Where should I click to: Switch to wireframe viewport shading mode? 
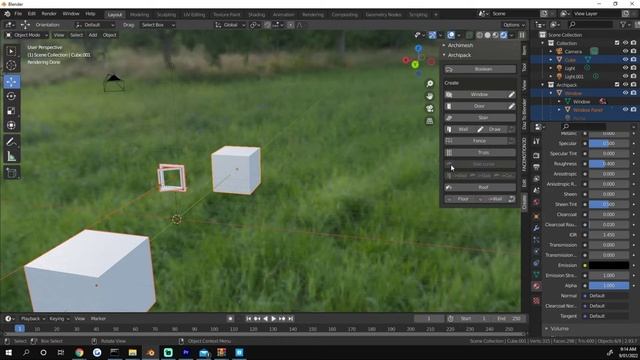coord(480,35)
